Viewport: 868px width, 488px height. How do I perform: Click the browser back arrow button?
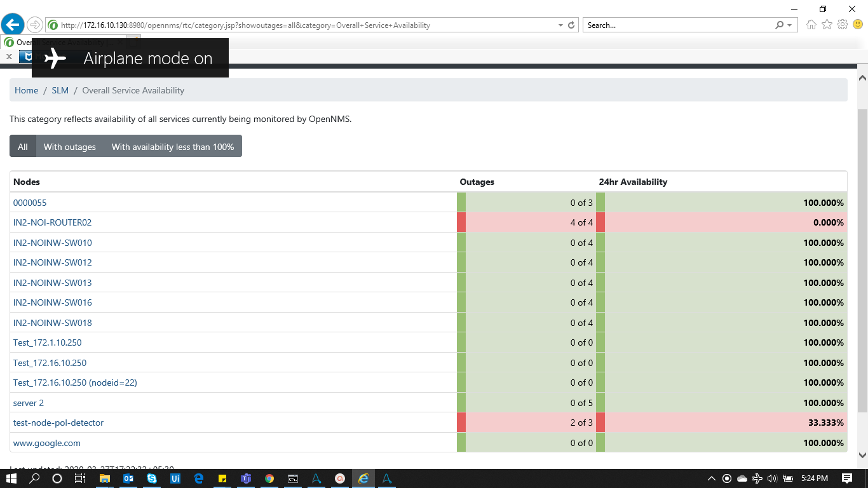(x=13, y=25)
